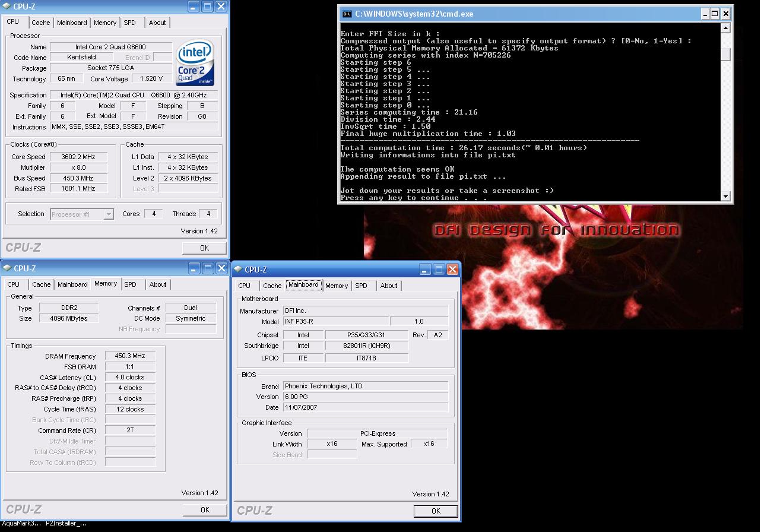Viewport: 761px width, 532px height.
Task: Click the FSB:DRAM ratio value 1:1
Action: [x=130, y=367]
